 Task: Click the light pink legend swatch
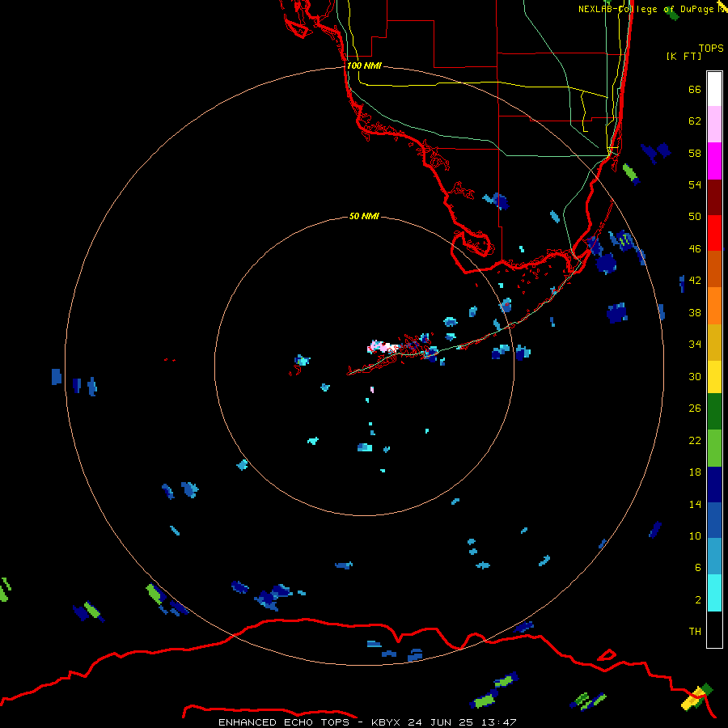point(714,125)
